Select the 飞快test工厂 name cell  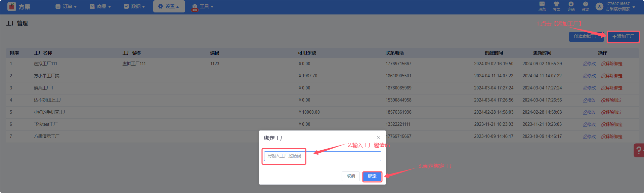(x=46, y=124)
